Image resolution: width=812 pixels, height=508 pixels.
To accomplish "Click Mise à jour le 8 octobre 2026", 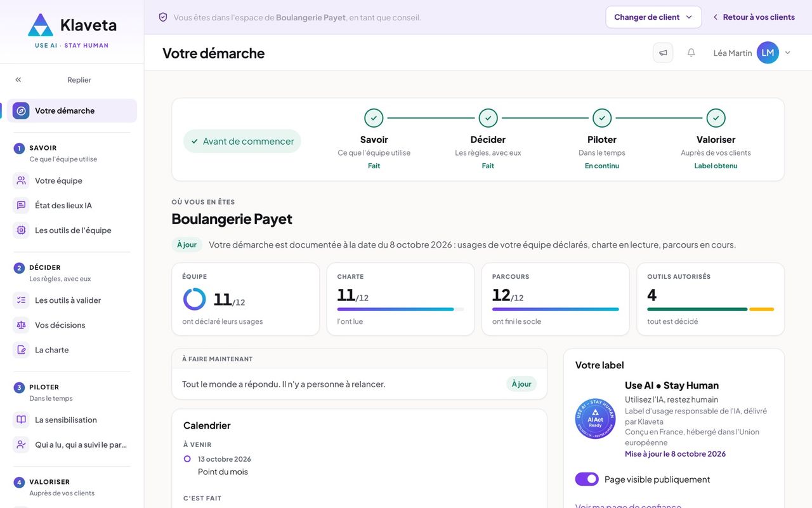I will 675,454.
